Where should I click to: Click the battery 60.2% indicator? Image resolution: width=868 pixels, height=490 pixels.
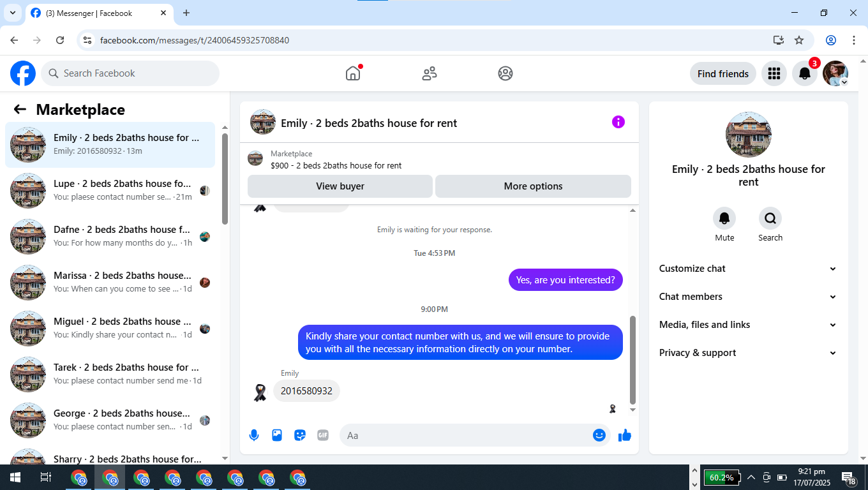click(x=721, y=477)
